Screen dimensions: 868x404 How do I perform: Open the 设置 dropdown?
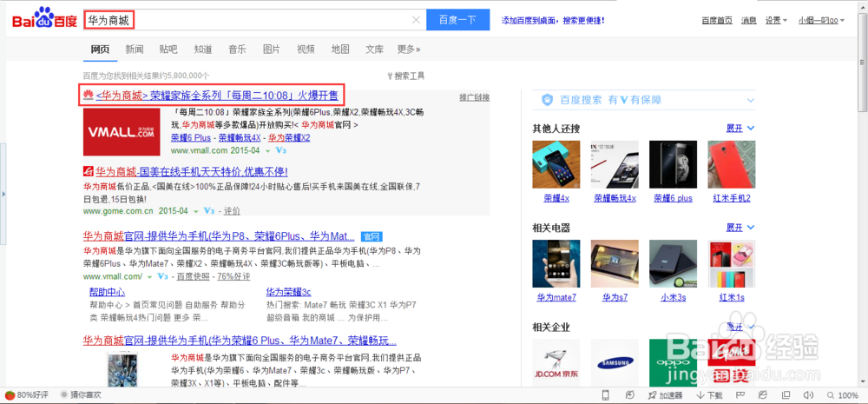tap(776, 21)
